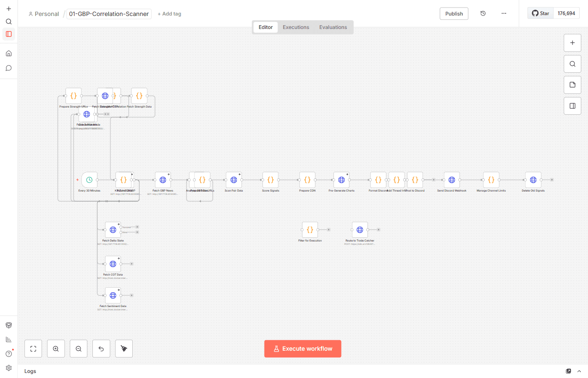Fit workflow to view
The width and height of the screenshot is (588, 378).
[33, 349]
